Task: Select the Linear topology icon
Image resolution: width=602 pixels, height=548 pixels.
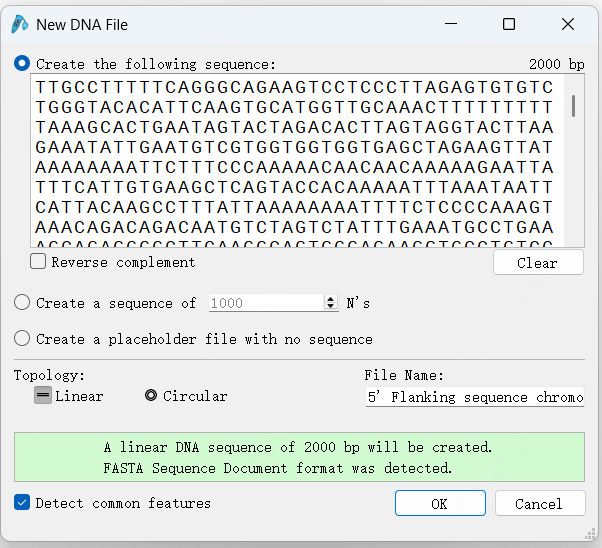Action: pos(43,395)
